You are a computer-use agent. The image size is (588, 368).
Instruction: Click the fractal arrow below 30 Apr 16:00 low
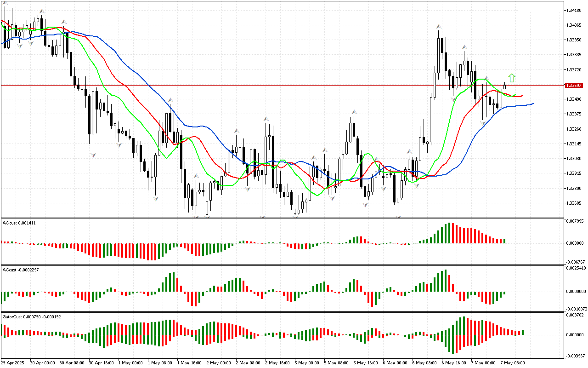(x=93, y=155)
